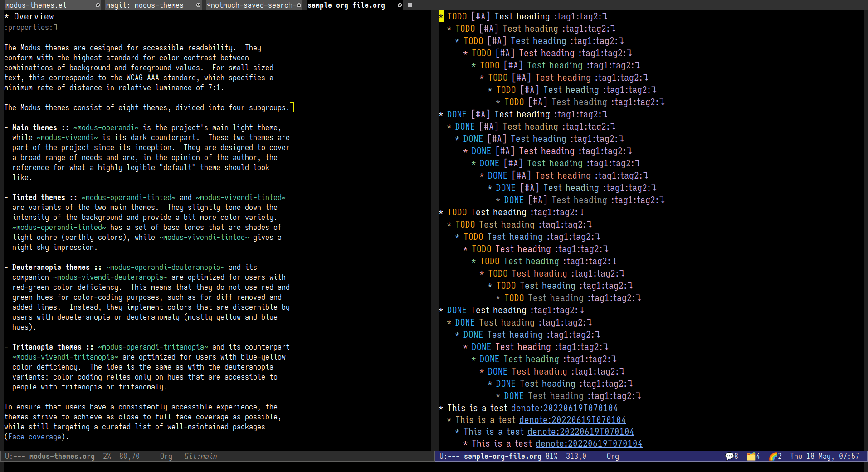Viewport: 868px width, 472px height.
Task: Collapse top-level DONE Test heading star
Action: click(441, 310)
